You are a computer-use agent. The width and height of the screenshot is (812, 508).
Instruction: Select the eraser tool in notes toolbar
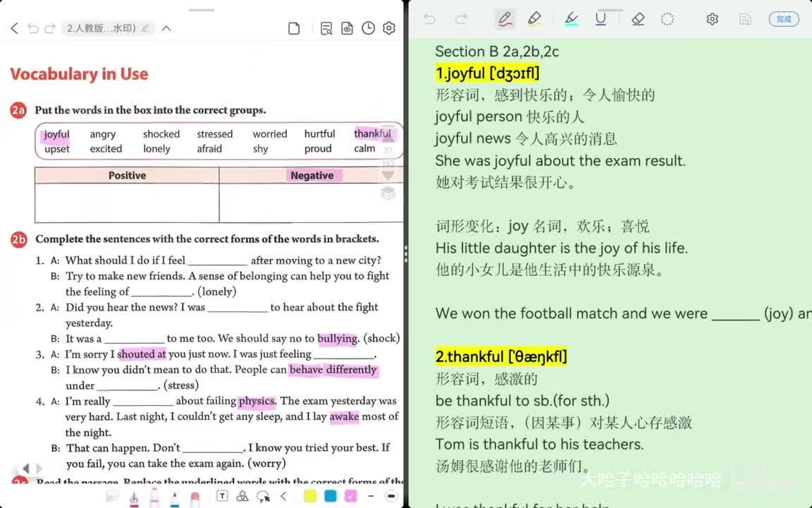tap(638, 19)
